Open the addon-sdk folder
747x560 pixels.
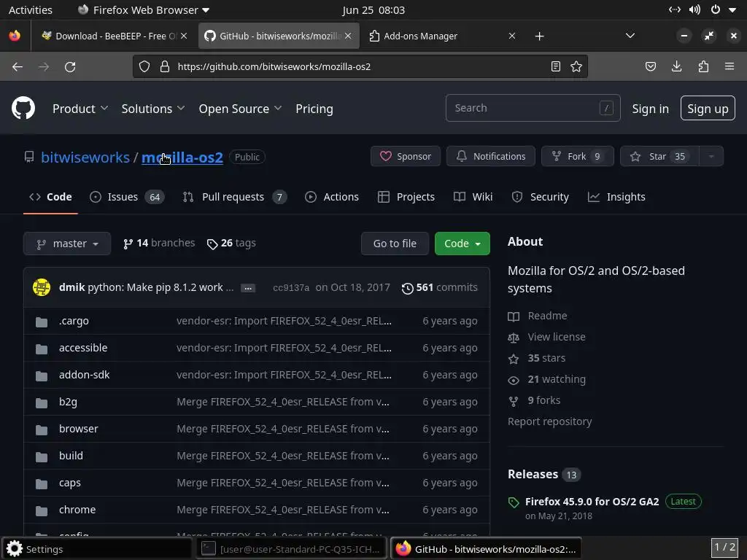[x=85, y=375]
